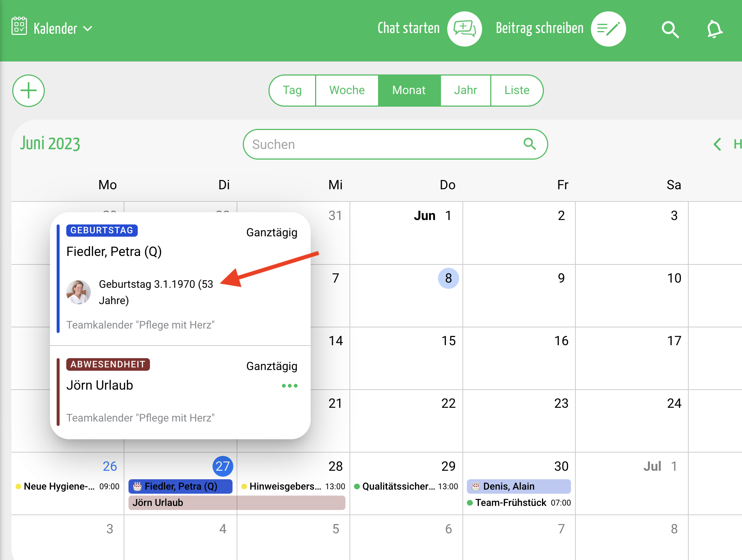Click the green plus add-event button
The width and height of the screenshot is (742, 560).
[x=29, y=91]
